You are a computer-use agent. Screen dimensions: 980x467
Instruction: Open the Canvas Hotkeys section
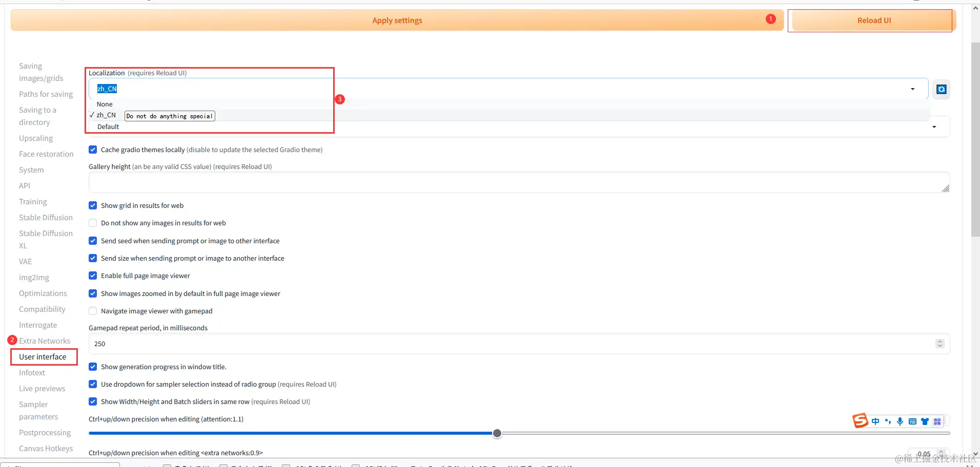coord(46,449)
